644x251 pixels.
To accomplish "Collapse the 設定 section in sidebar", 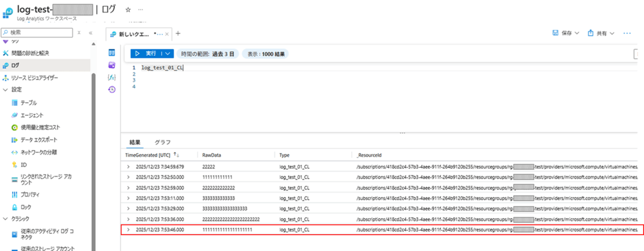I will click(6, 90).
